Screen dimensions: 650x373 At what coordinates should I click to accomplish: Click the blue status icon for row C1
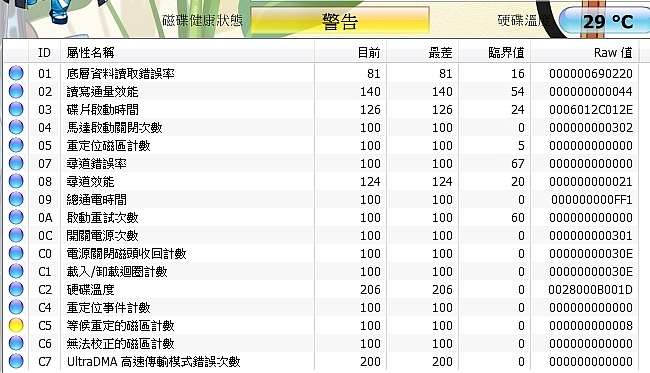click(x=16, y=271)
